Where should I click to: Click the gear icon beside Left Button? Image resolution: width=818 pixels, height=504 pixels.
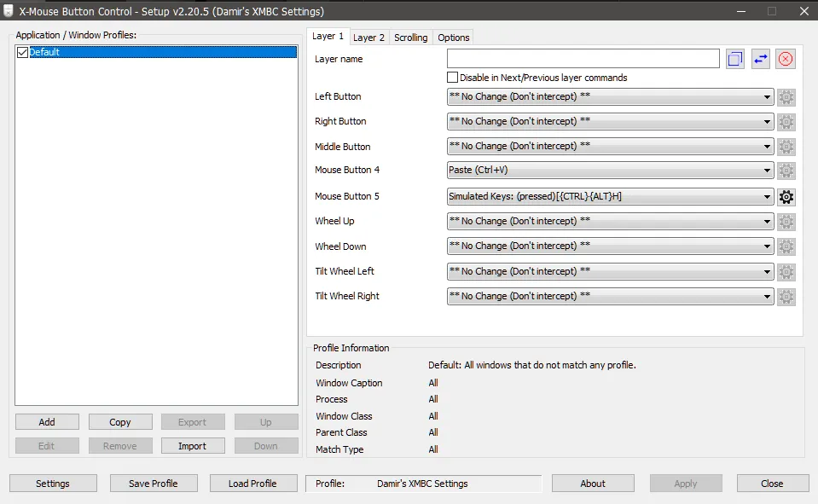point(786,97)
